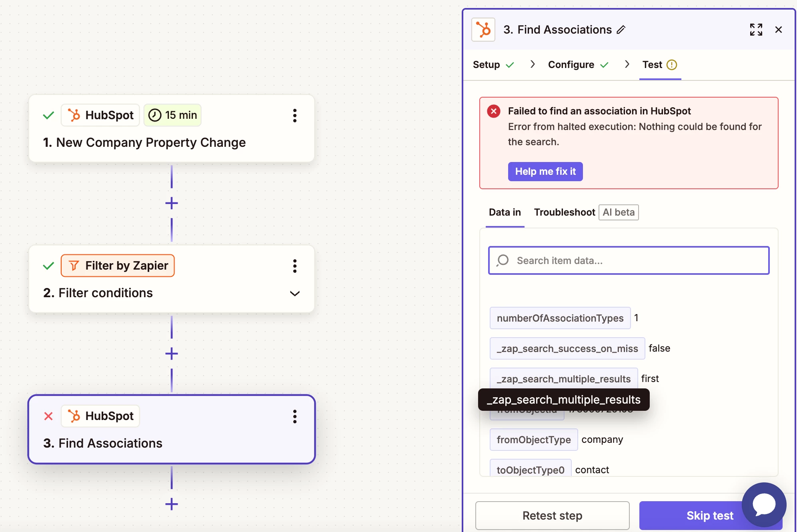
Task: Select the fromObjectType field chip
Action: (x=534, y=440)
